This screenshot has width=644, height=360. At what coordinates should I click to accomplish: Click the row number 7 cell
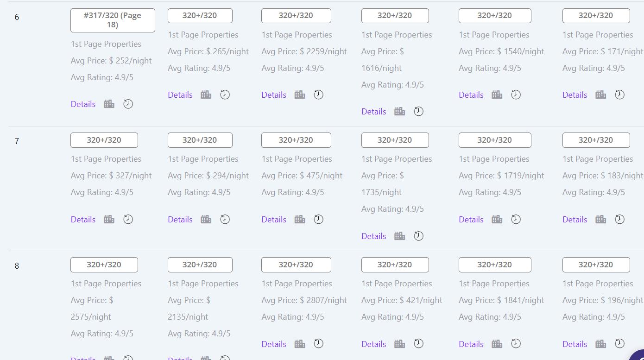17,141
